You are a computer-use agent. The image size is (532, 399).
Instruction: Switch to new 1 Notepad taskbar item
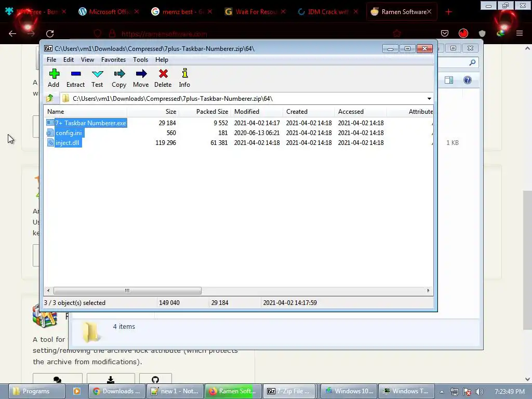click(x=175, y=391)
